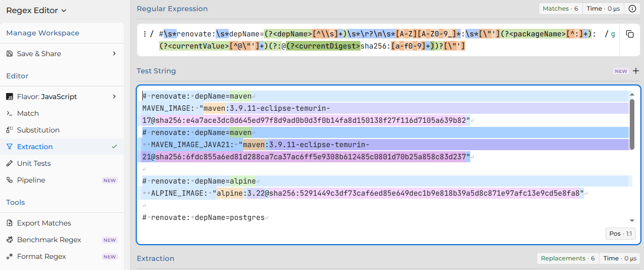
Task: Click the Matches · 6 badge
Action: click(560, 9)
